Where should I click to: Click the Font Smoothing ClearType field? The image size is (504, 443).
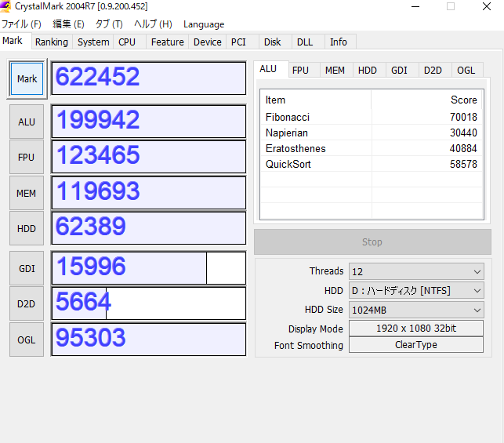click(x=416, y=345)
